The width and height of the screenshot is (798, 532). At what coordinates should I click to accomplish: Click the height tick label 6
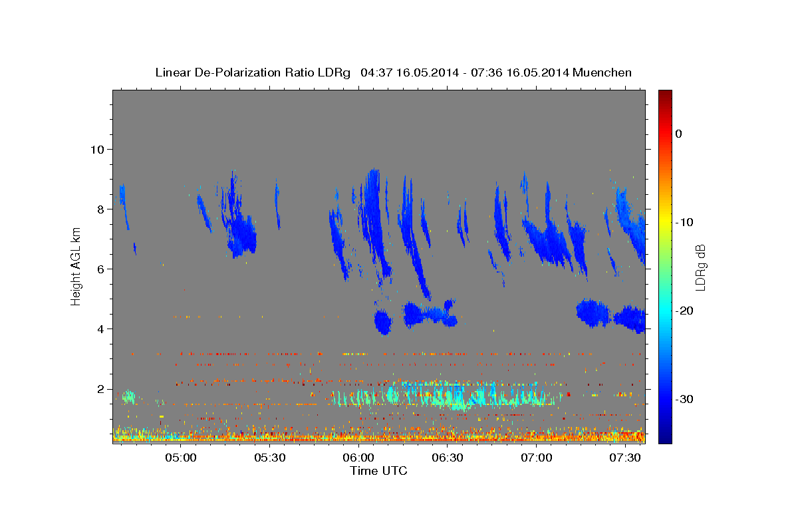pyautogui.click(x=101, y=269)
